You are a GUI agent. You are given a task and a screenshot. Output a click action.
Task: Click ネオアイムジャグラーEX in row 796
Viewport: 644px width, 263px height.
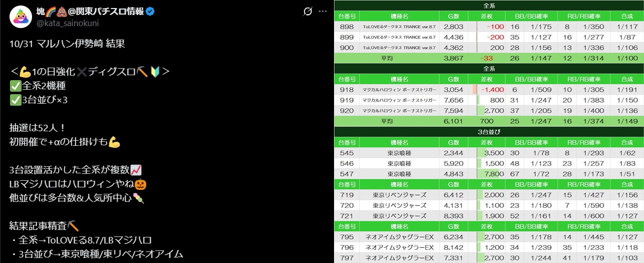pos(399,247)
